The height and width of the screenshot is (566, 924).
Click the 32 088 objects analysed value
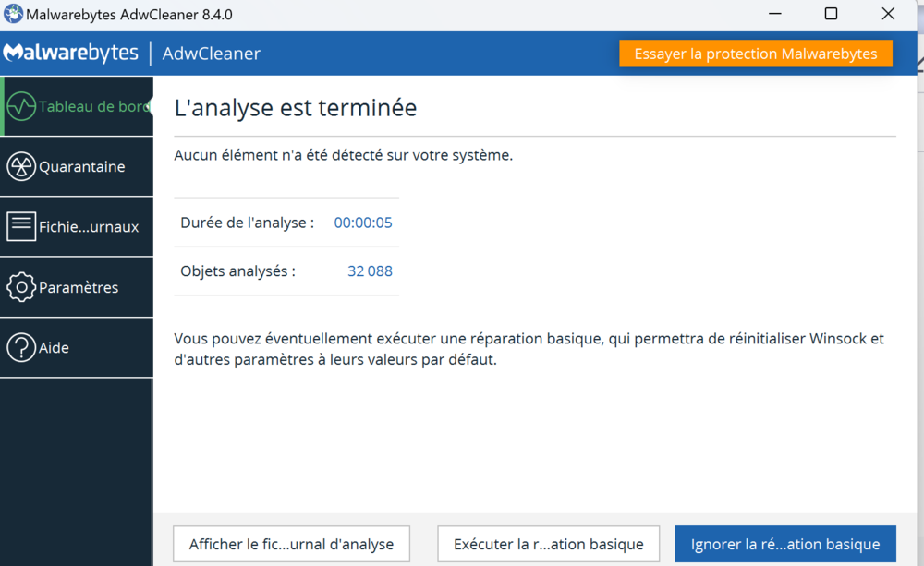tap(370, 271)
